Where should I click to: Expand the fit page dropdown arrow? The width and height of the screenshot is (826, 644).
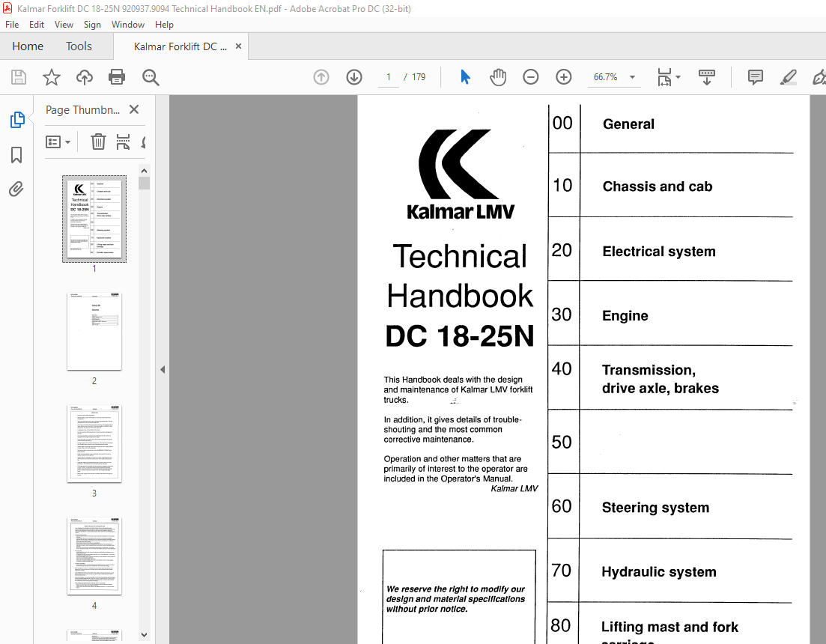pyautogui.click(x=678, y=77)
